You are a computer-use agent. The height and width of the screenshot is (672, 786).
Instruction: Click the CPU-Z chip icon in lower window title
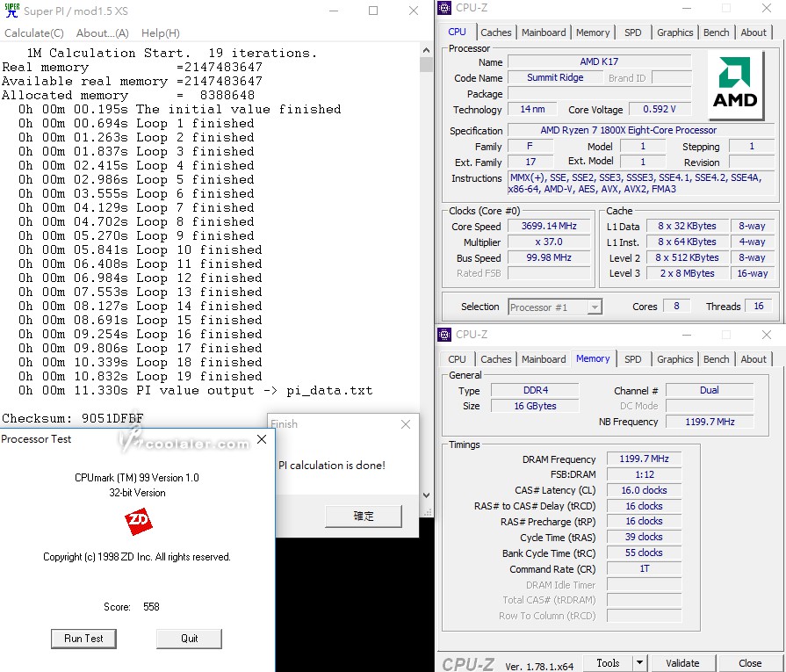pos(444,335)
